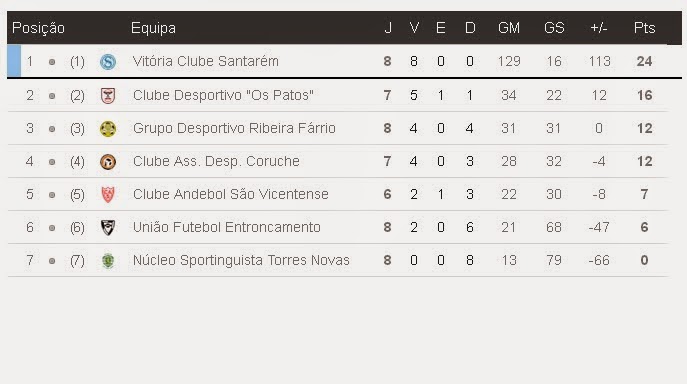Click the Clube Desportivo "Os Patos" crest
This screenshot has width=687, height=384.
tap(108, 95)
